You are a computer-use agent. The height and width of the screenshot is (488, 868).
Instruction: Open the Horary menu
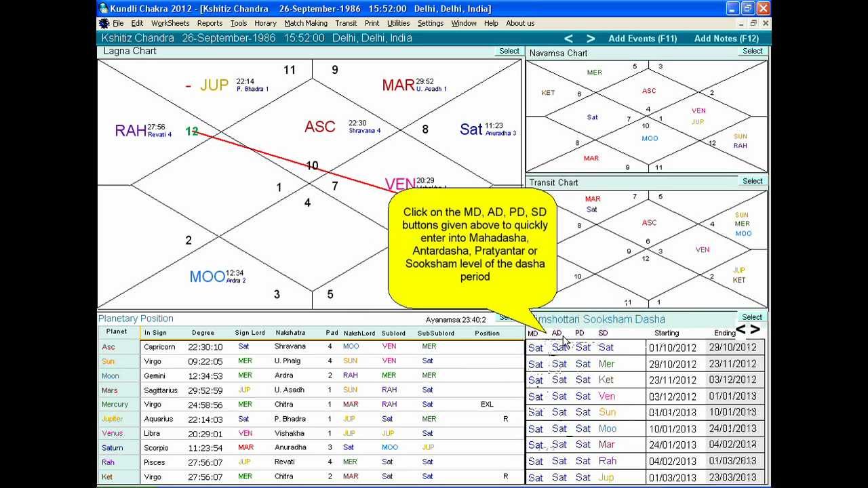265,23
